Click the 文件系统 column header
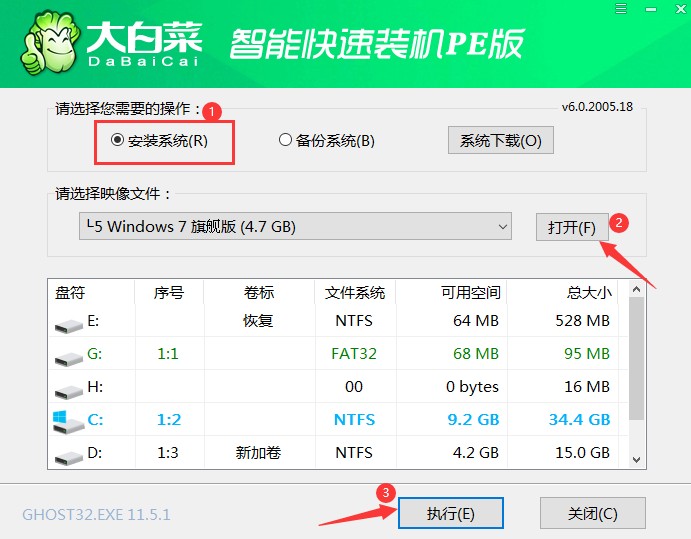 (355, 292)
